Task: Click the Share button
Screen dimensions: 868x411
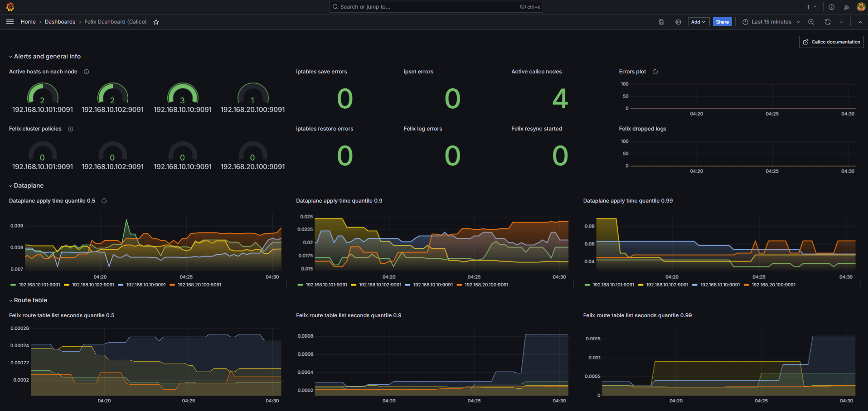Action: point(722,22)
